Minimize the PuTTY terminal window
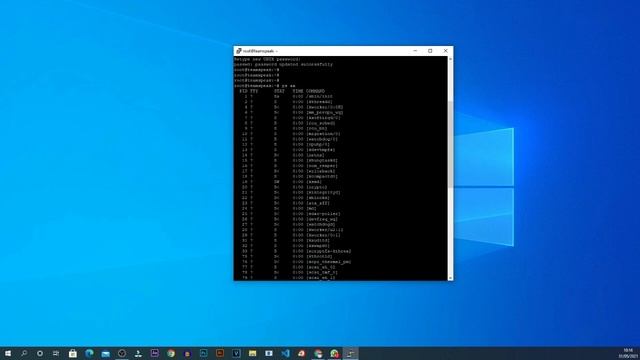Viewport: 640px width, 360px height. click(x=415, y=51)
